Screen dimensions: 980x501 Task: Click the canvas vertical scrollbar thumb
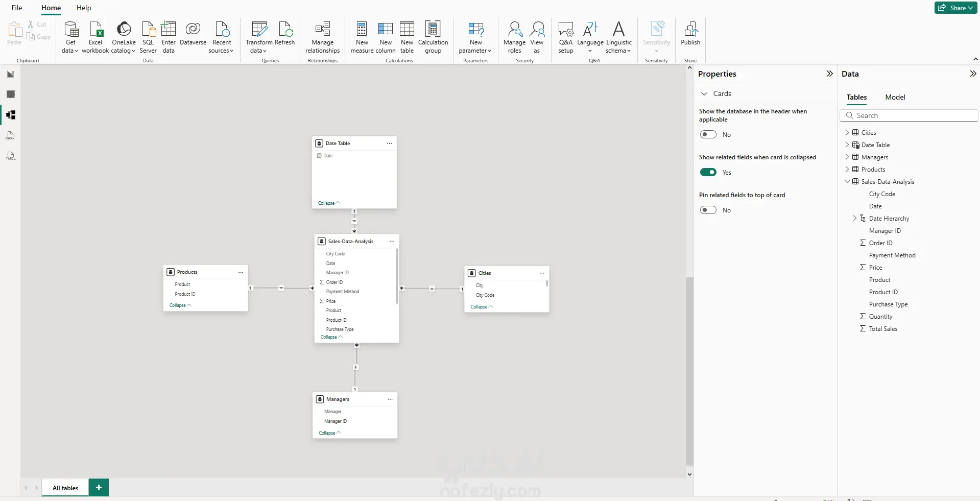689,371
